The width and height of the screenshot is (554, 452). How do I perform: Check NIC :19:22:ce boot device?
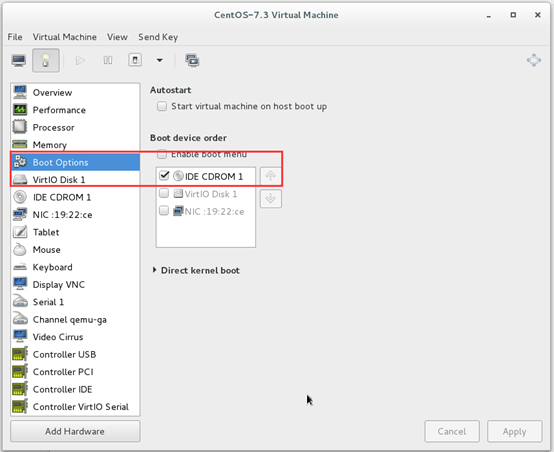[164, 211]
